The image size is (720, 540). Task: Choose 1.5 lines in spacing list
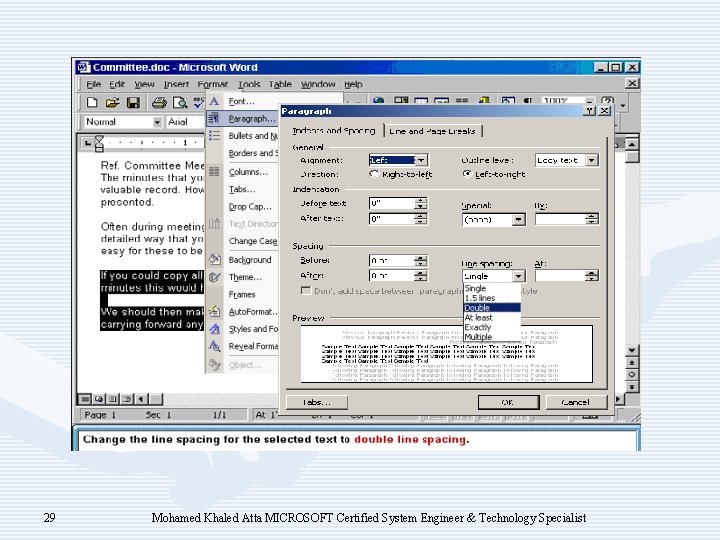(492, 298)
